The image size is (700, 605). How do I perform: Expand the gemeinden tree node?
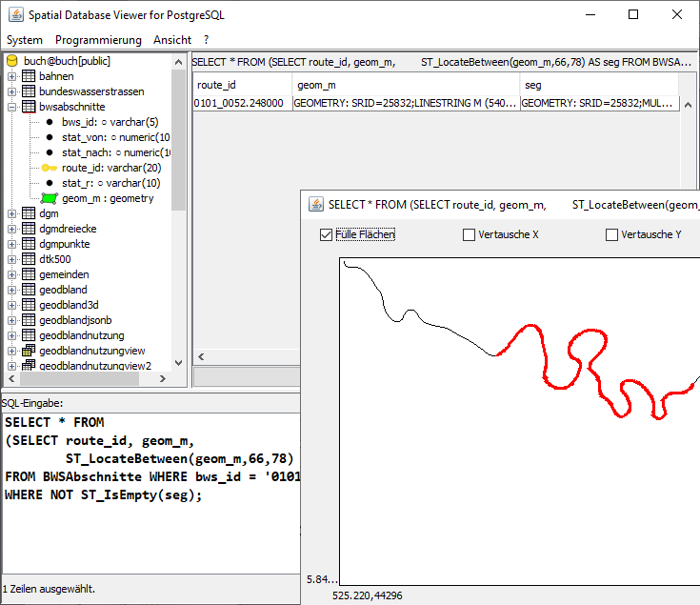pos(12,274)
